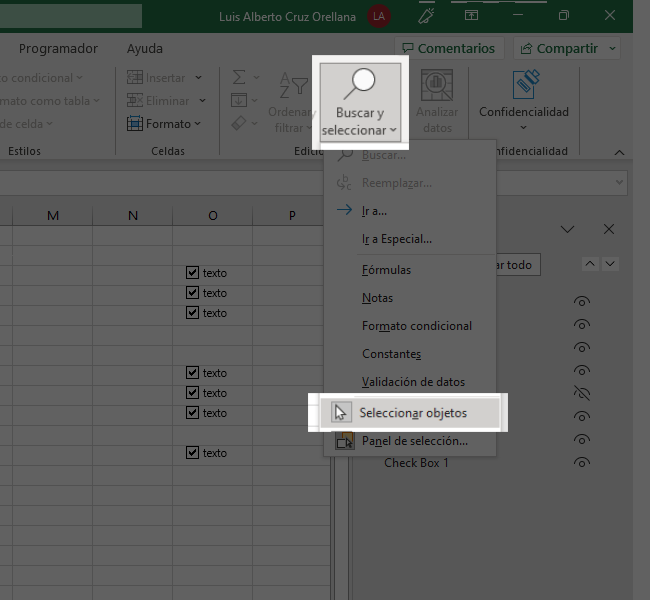Click the Autosuma sigma icon
The width and height of the screenshot is (650, 600).
click(239, 77)
